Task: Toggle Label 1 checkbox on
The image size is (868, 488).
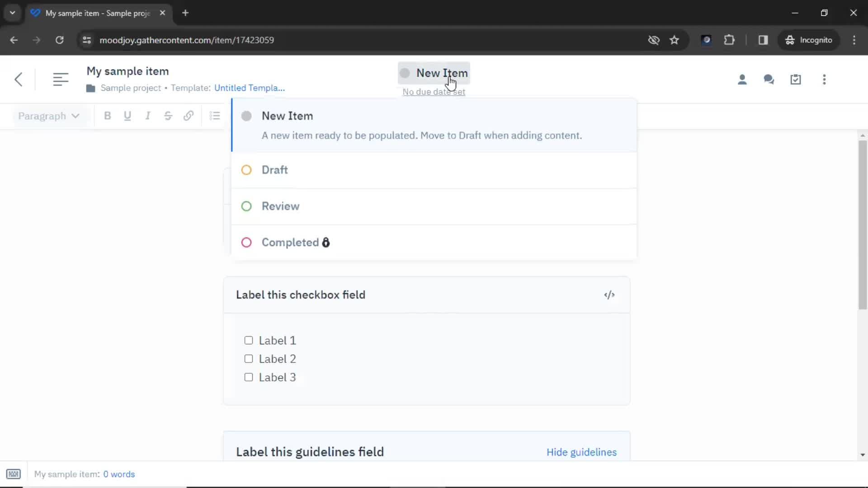Action: click(x=248, y=340)
